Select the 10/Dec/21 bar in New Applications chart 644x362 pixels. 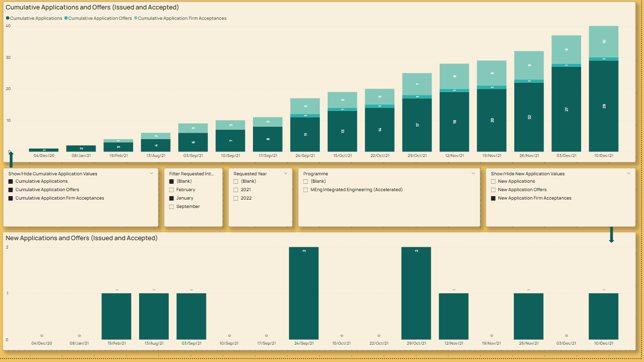point(603,316)
